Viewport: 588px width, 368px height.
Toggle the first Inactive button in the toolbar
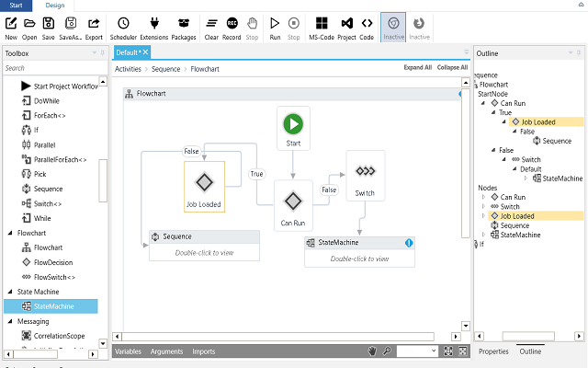tap(393, 25)
